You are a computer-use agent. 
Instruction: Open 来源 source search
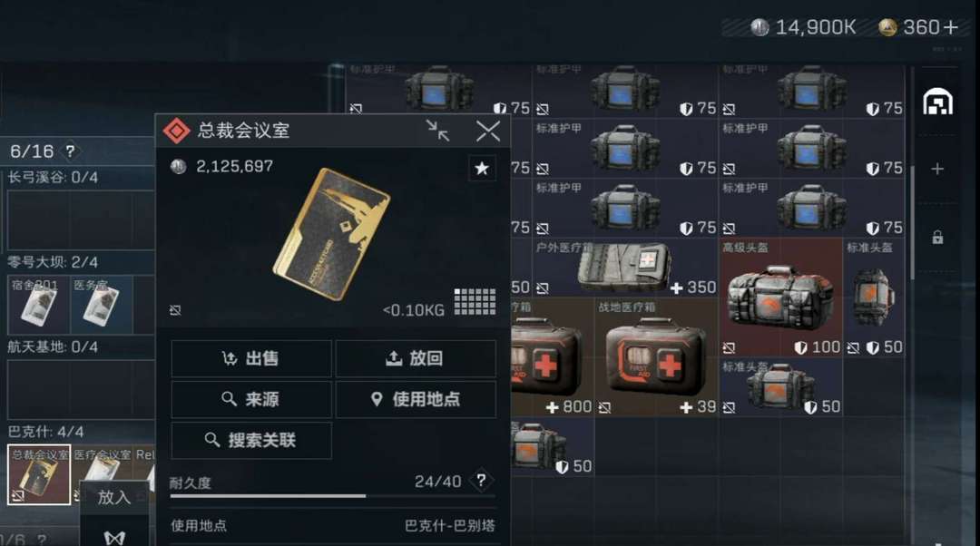click(251, 399)
